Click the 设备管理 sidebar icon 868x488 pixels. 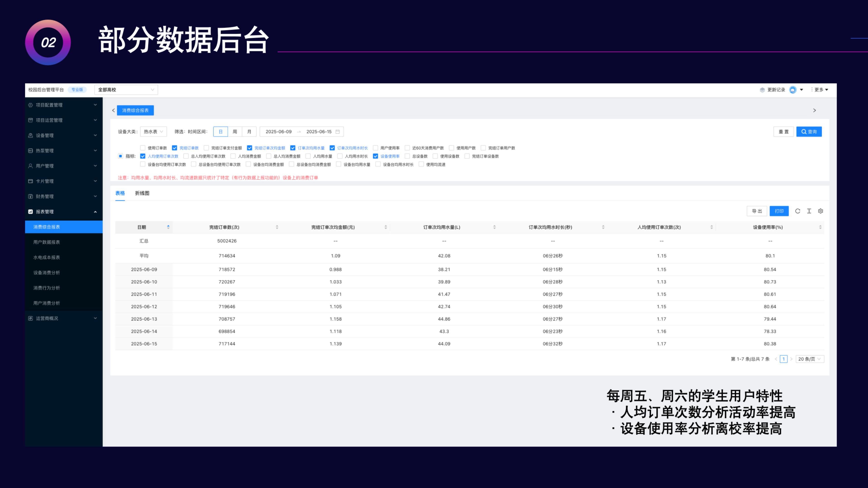(30, 135)
